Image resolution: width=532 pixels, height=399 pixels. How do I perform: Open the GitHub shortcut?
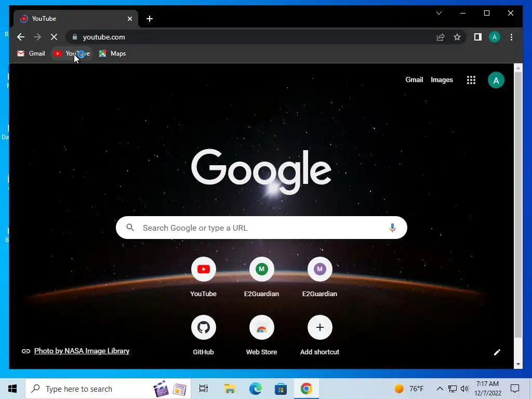pos(203,335)
